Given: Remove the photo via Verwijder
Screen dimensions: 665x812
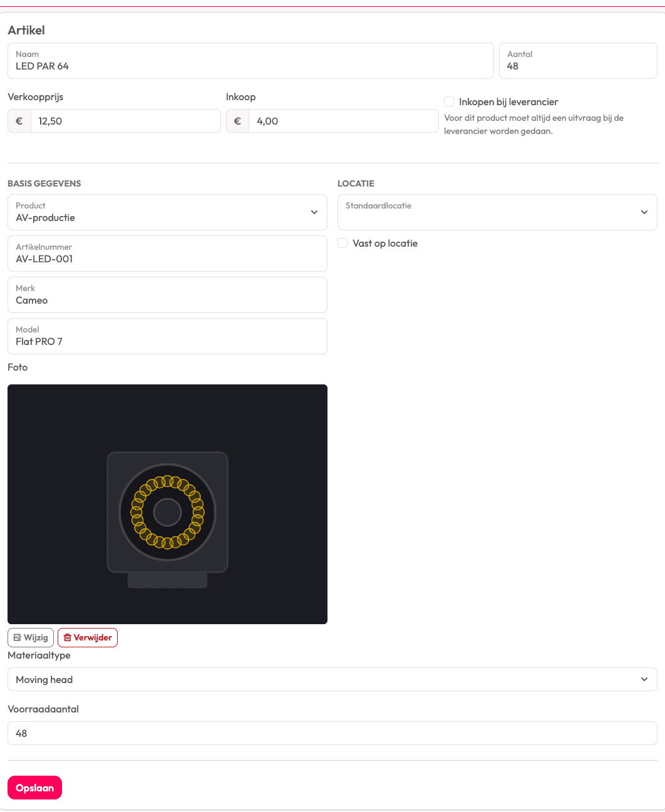Looking at the screenshot, I should [x=88, y=637].
